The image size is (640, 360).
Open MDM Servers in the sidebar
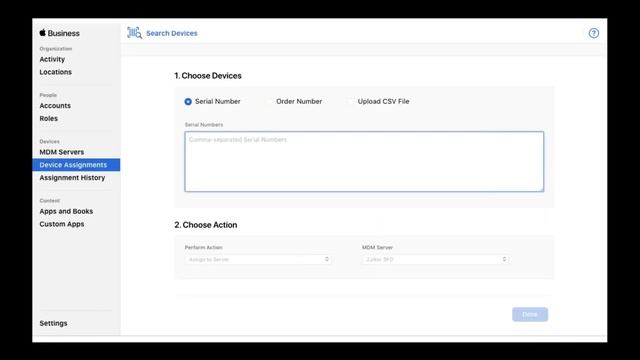click(62, 152)
